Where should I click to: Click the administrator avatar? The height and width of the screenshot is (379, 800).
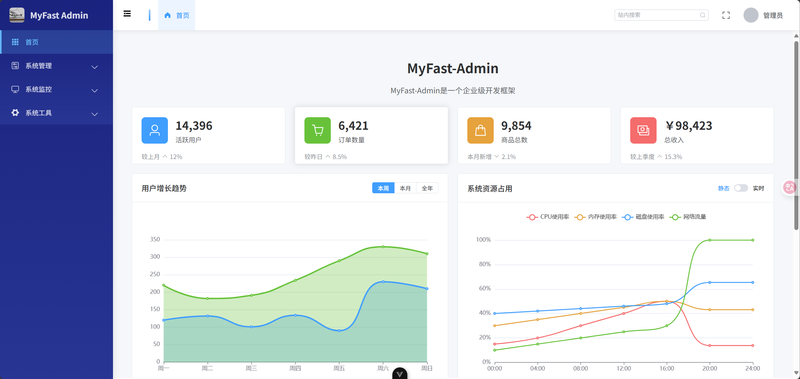click(751, 15)
